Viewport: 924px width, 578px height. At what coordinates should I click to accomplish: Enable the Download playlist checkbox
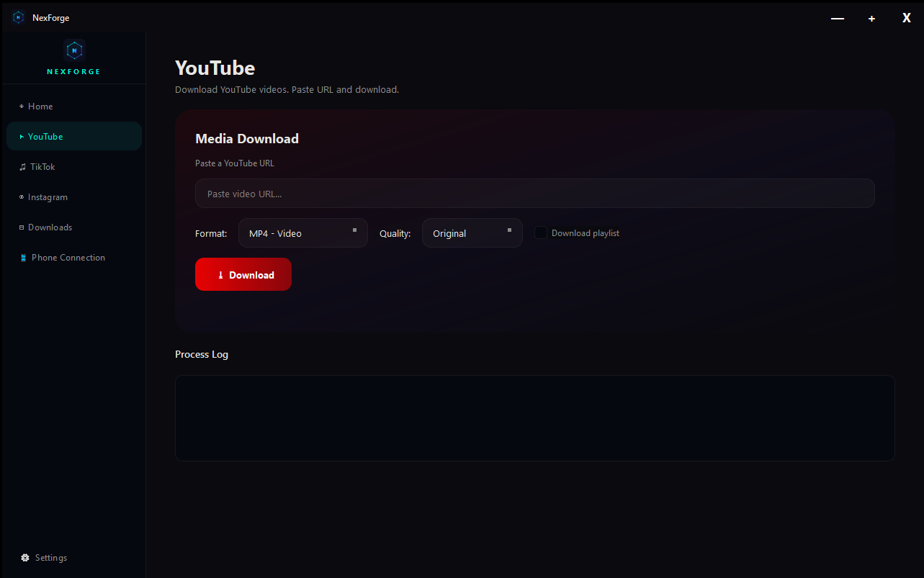click(x=541, y=233)
